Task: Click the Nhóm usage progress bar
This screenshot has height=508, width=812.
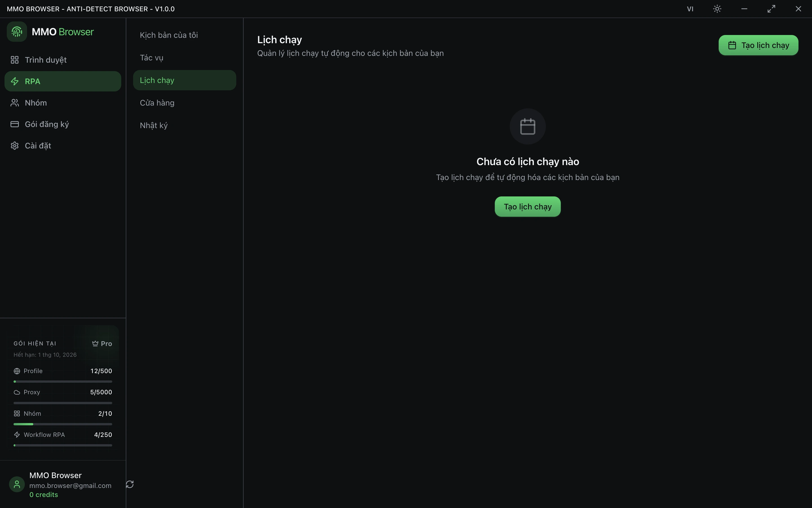Action: 63,424
